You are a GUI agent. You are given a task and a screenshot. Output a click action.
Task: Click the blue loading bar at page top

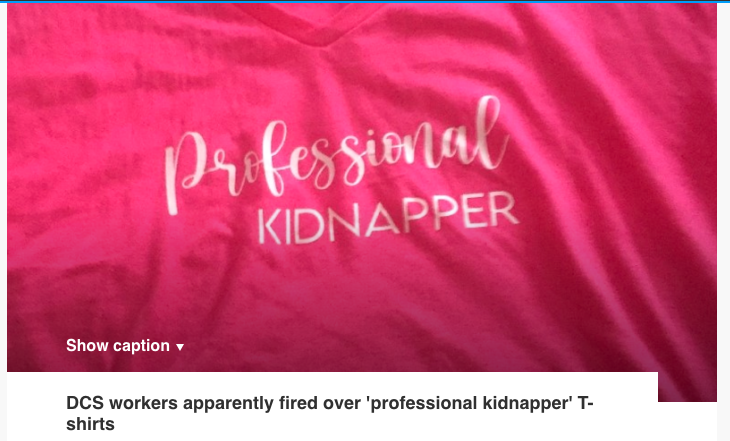(x=365, y=1)
